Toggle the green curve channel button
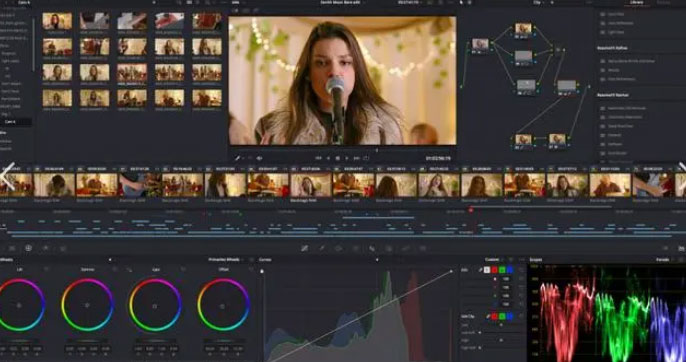This screenshot has width=686, height=362. pyautogui.click(x=502, y=270)
